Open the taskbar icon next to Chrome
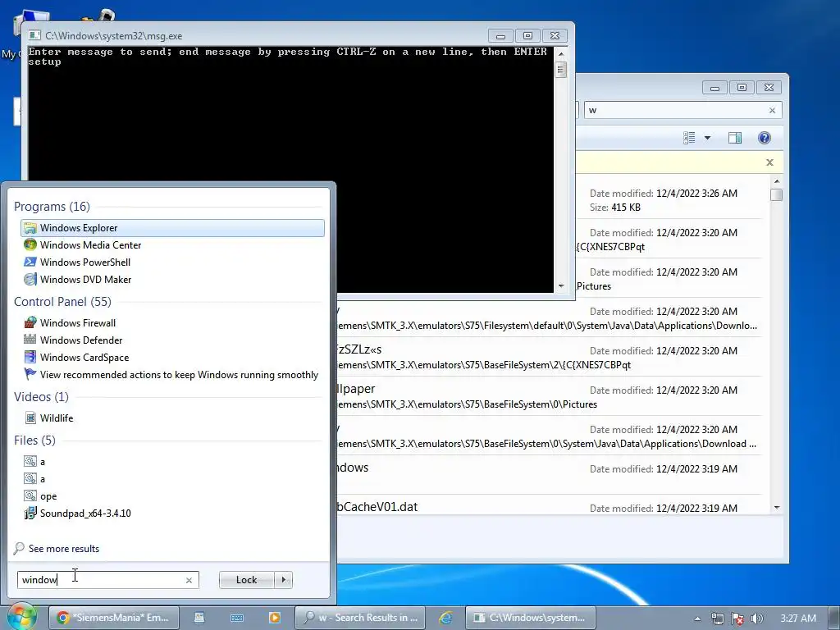This screenshot has height=630, width=840. click(199, 618)
